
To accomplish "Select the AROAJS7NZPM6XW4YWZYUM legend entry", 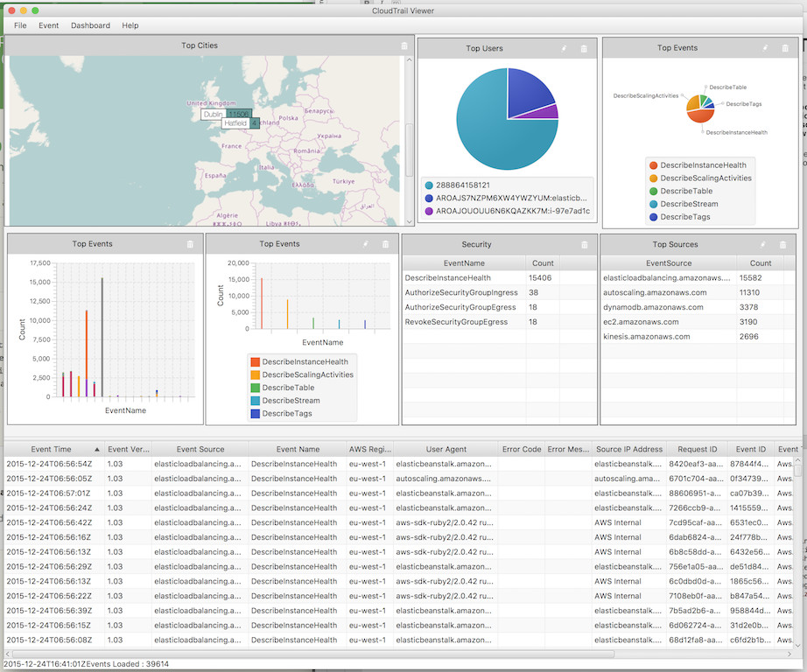I will [x=506, y=198].
